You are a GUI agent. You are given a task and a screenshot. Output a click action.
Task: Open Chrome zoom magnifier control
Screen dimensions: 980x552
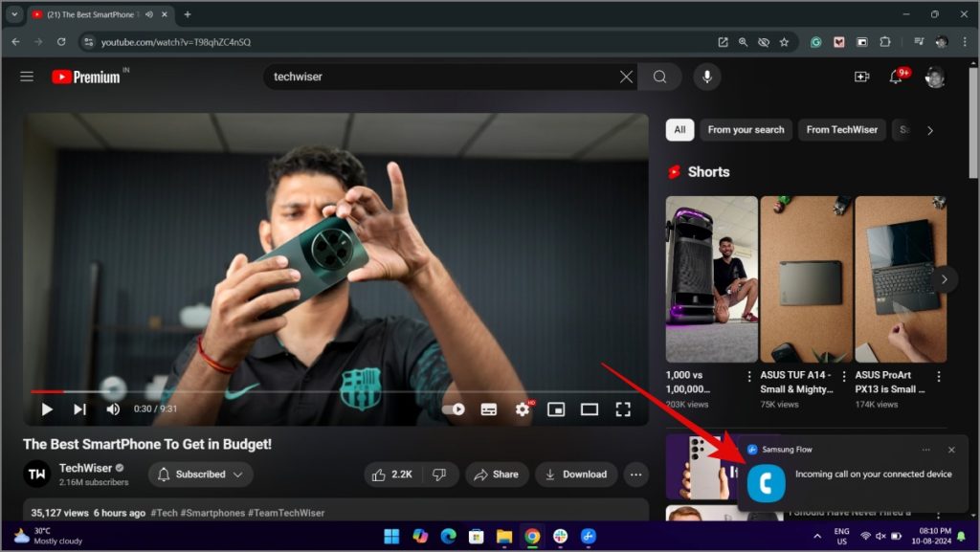pyautogui.click(x=743, y=42)
